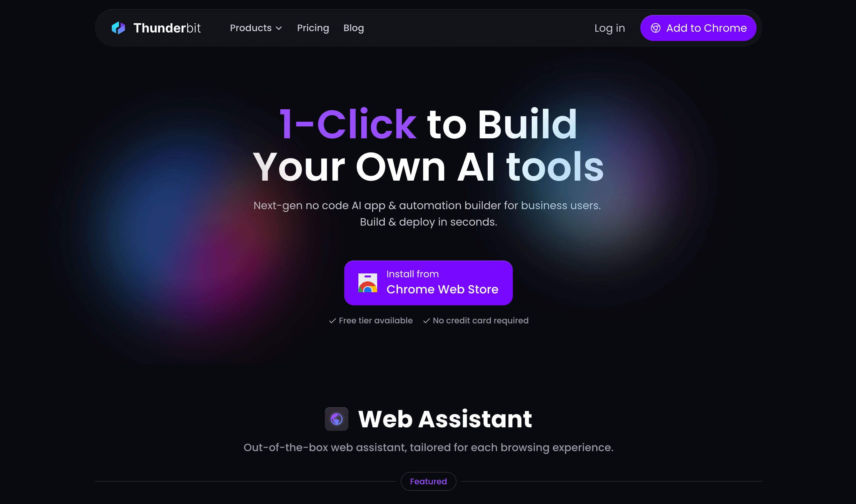Click the Log in button
This screenshot has width=856, height=504.
610,28
